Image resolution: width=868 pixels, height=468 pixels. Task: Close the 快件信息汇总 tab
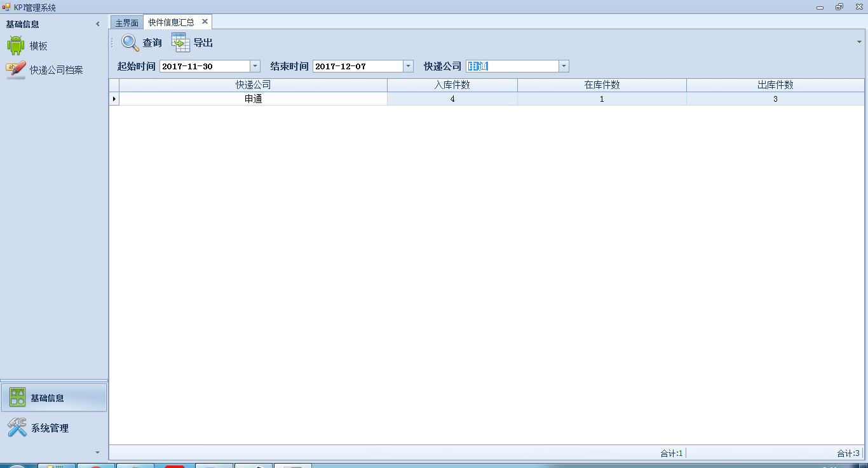(205, 22)
